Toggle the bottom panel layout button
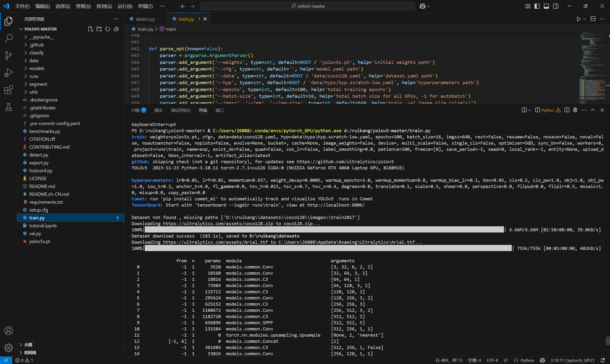610x364 pixels. pyautogui.click(x=546, y=6)
